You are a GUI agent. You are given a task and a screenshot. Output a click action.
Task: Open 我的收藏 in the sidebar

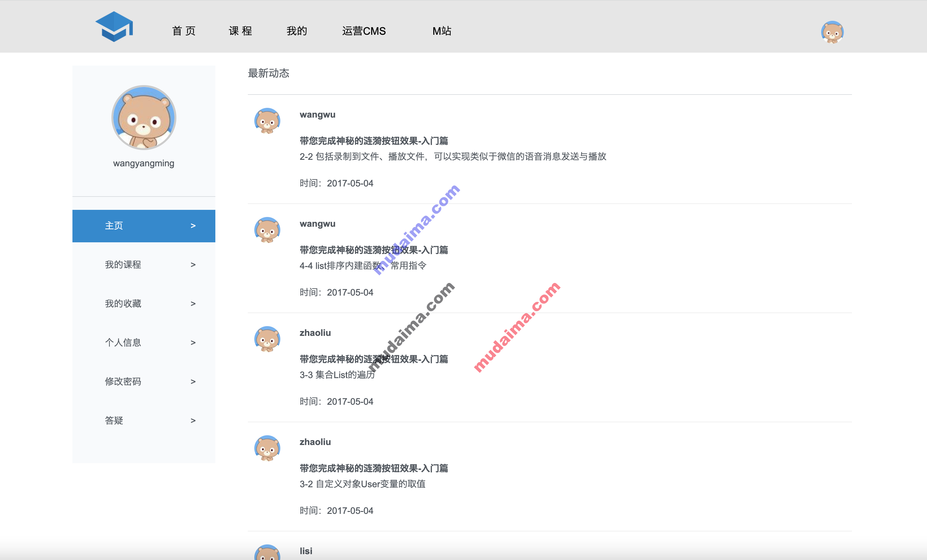click(x=144, y=304)
